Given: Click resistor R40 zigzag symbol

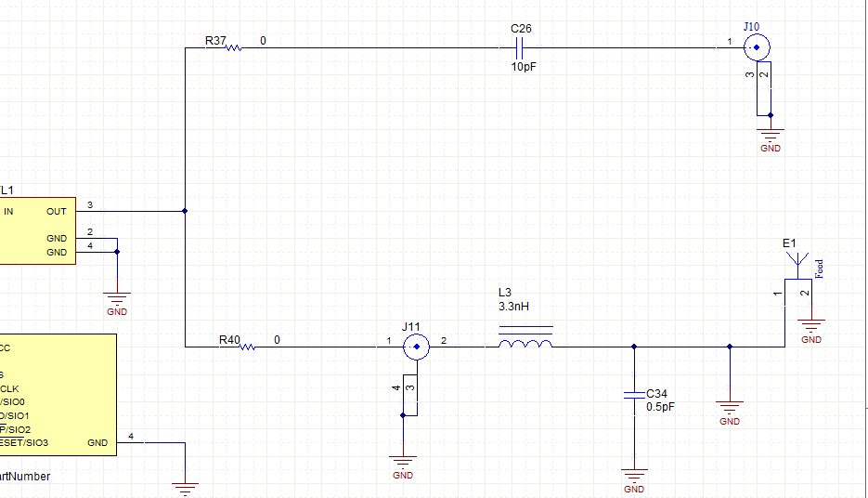Looking at the screenshot, I should (247, 347).
